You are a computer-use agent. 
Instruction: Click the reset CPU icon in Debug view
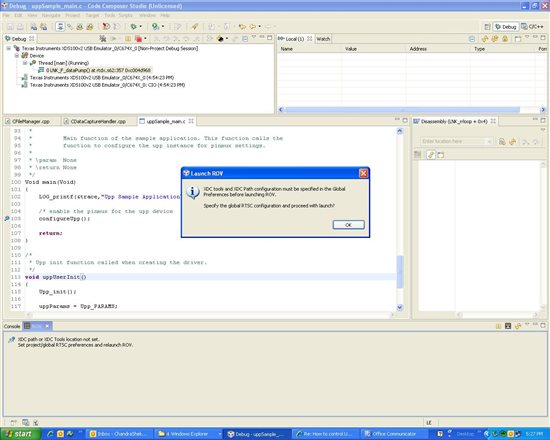tap(220, 39)
